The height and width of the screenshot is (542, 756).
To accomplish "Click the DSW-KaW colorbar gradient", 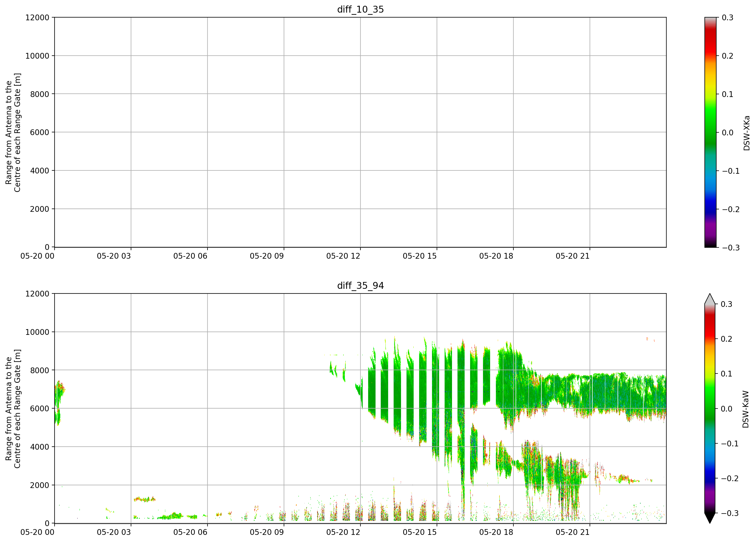I will (710, 408).
